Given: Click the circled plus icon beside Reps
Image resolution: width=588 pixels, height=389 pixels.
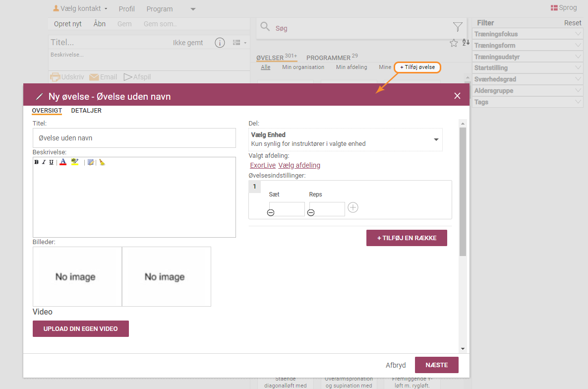Looking at the screenshot, I should click(353, 207).
